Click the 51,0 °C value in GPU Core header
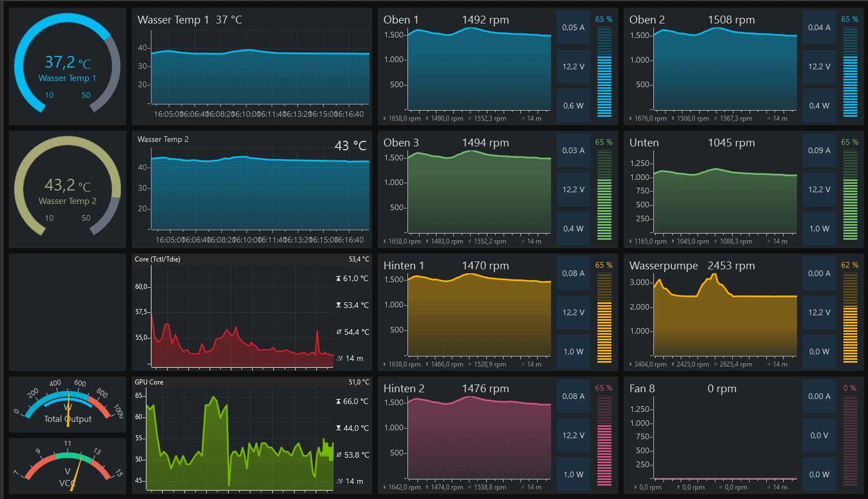 click(x=359, y=382)
